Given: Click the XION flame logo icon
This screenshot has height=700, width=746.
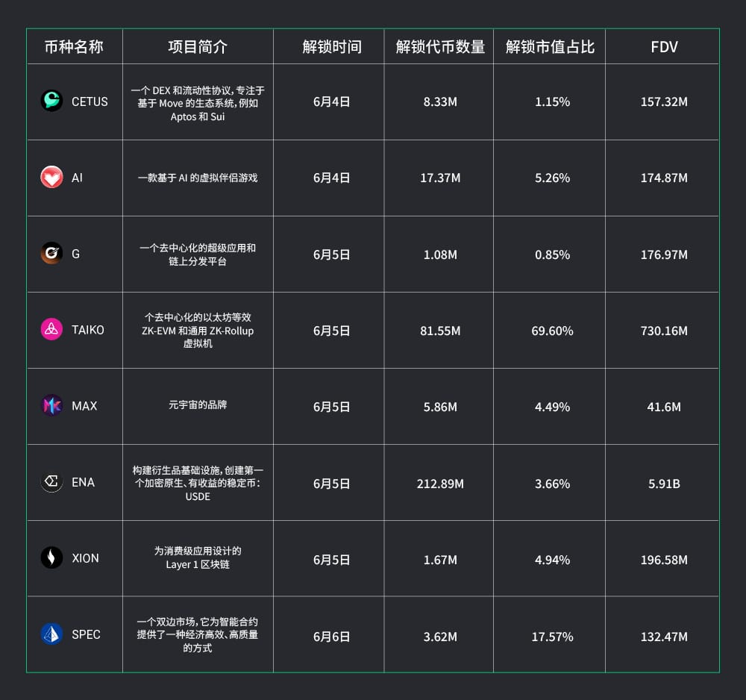Looking at the screenshot, I should pos(51,558).
